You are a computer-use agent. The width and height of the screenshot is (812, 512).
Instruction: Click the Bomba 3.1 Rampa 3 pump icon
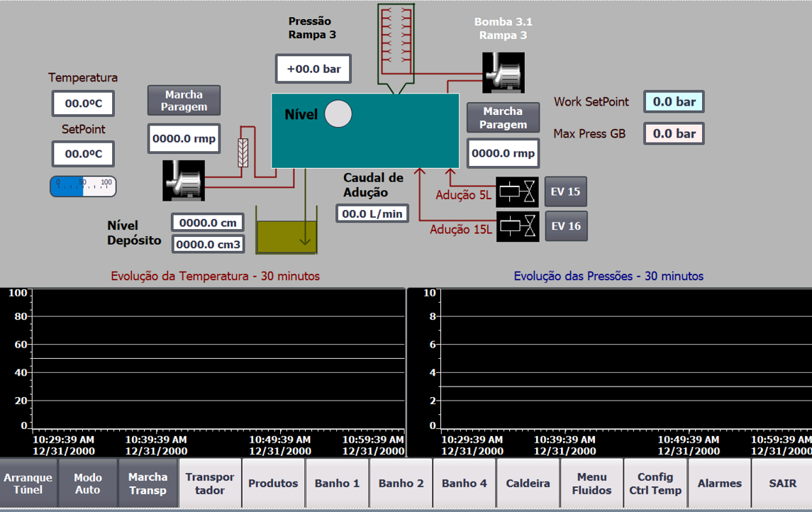(504, 72)
